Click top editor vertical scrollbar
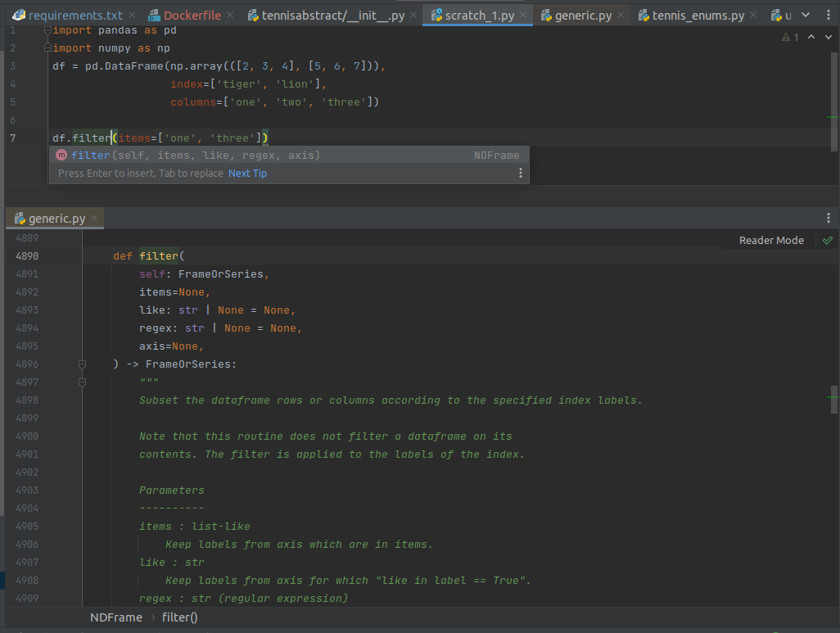Image resolution: width=840 pixels, height=633 pixels. (x=833, y=102)
